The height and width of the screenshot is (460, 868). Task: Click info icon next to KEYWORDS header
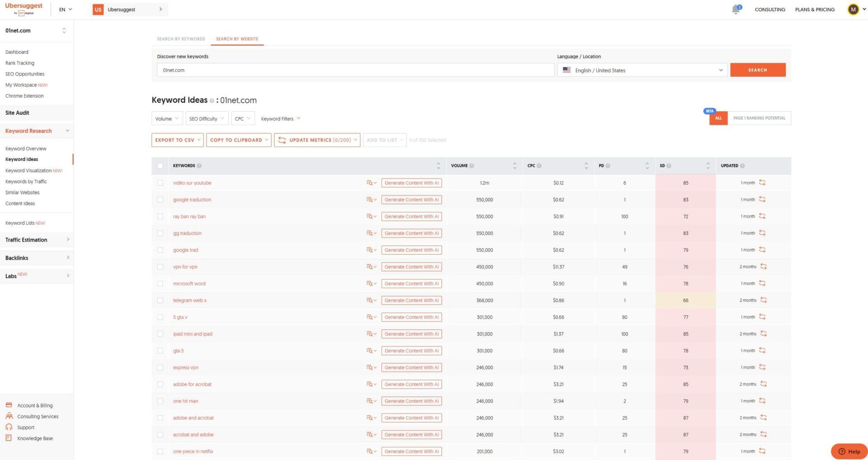coord(199,166)
